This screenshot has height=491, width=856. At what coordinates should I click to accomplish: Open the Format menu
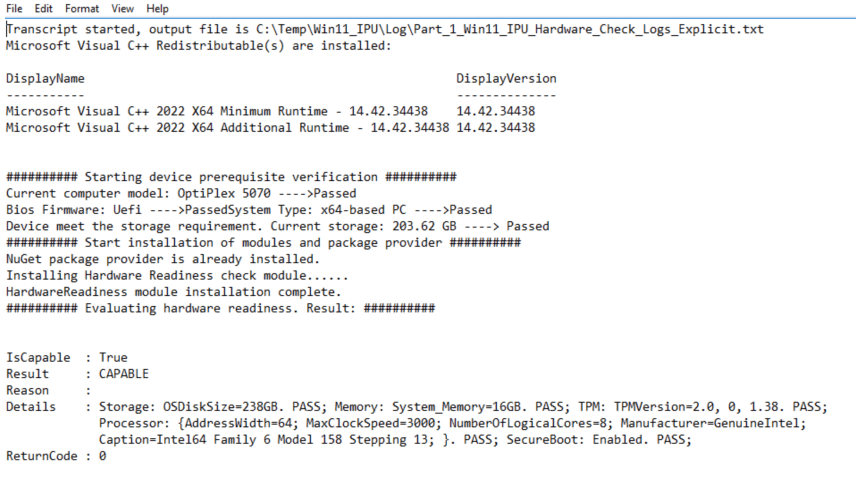[80, 8]
